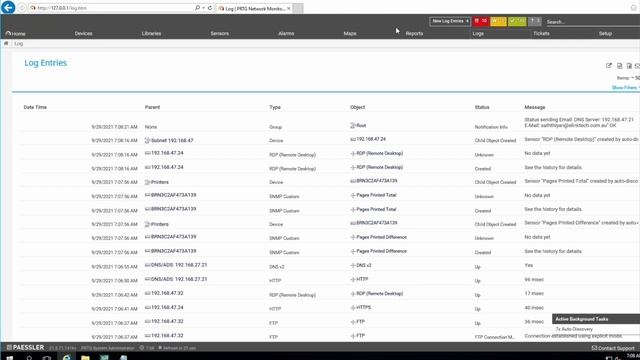The height and width of the screenshot is (360, 640).
Task: Open Internet Explorer from the taskbar
Action: tap(67, 358)
